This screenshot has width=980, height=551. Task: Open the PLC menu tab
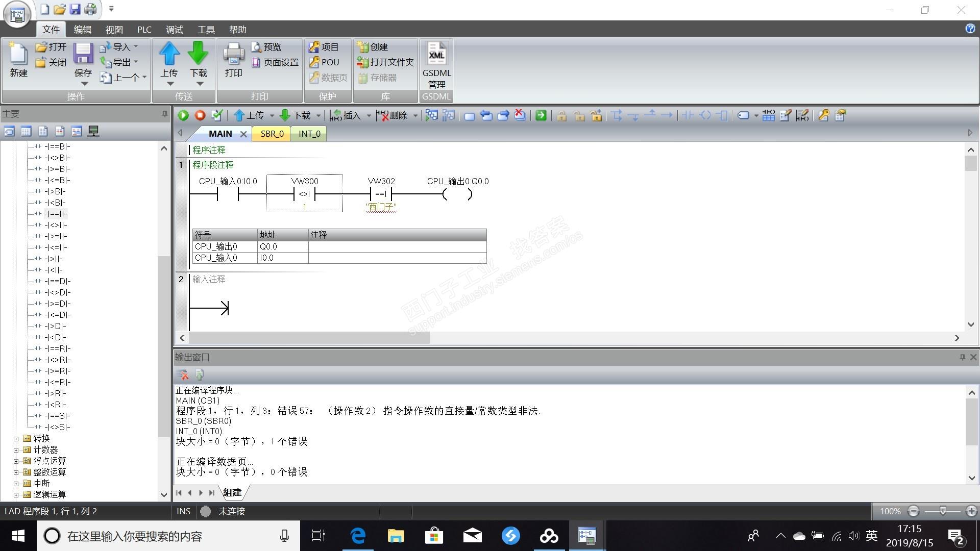[144, 30]
